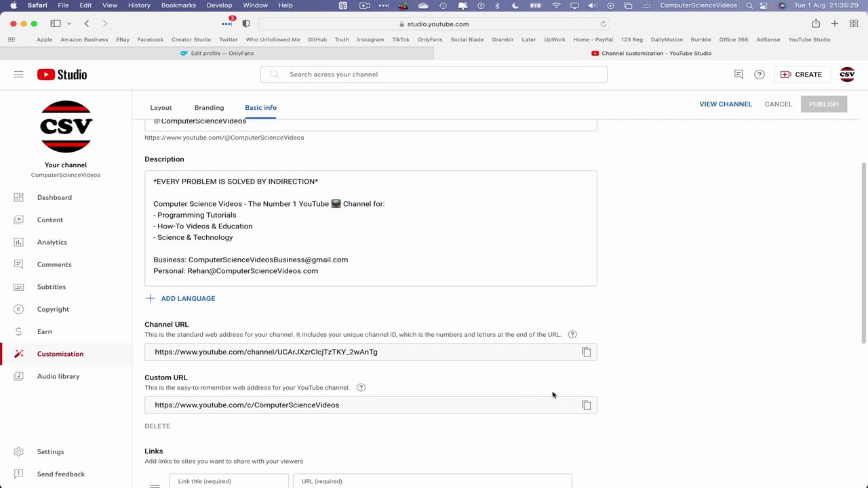This screenshot has height=488, width=868.
Task: Open channel Analytics from the sidebar
Action: [x=66, y=242]
